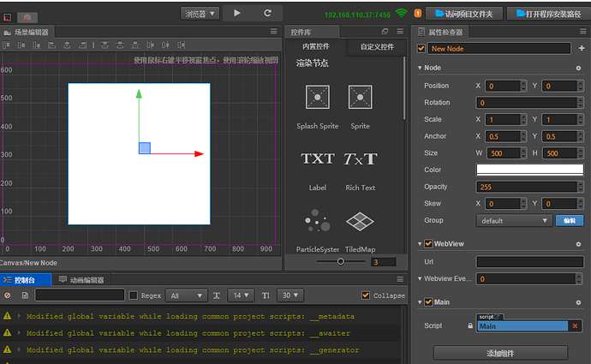
Task: Select the Sprite widget icon
Action: click(360, 98)
